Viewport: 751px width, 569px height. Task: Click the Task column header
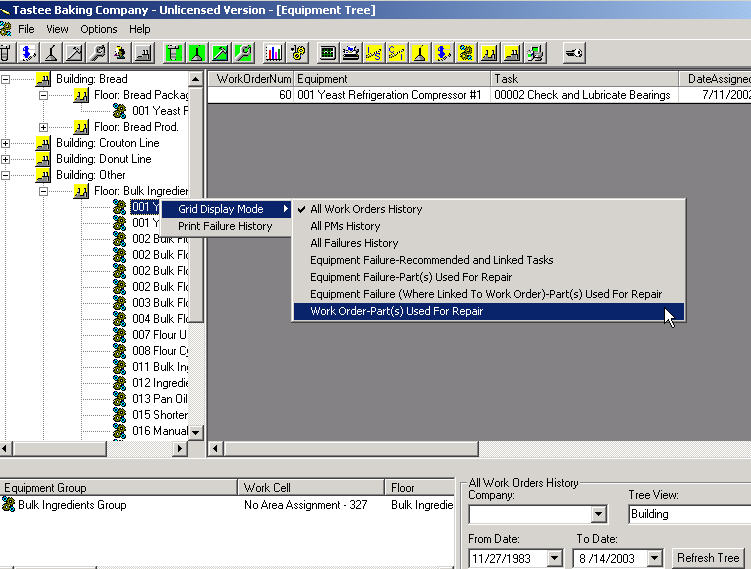click(584, 79)
